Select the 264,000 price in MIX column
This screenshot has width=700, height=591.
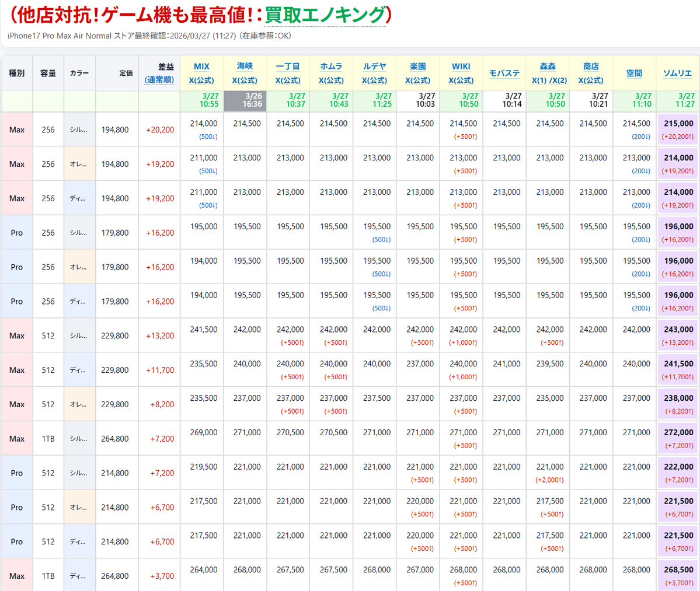click(204, 570)
